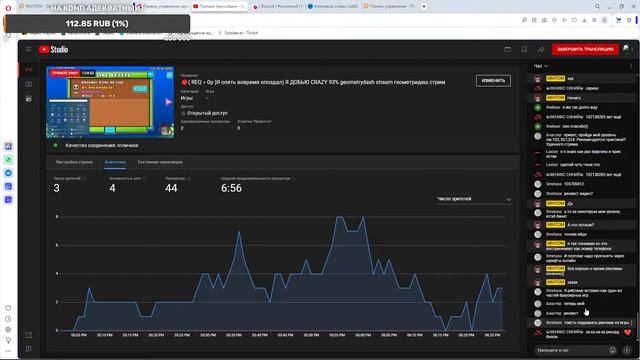
Task: Click MIVITOM's chat message 'Ничего'
Action: 574,98
